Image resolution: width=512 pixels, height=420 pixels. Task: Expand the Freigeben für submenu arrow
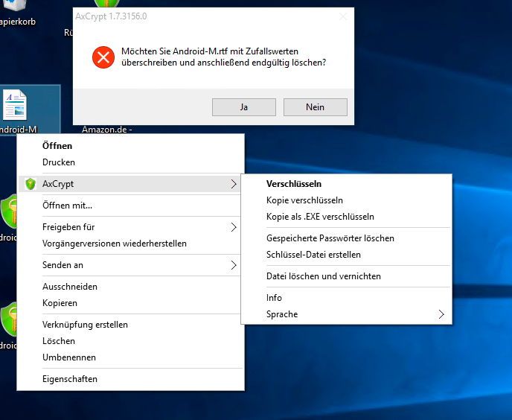[x=234, y=227]
